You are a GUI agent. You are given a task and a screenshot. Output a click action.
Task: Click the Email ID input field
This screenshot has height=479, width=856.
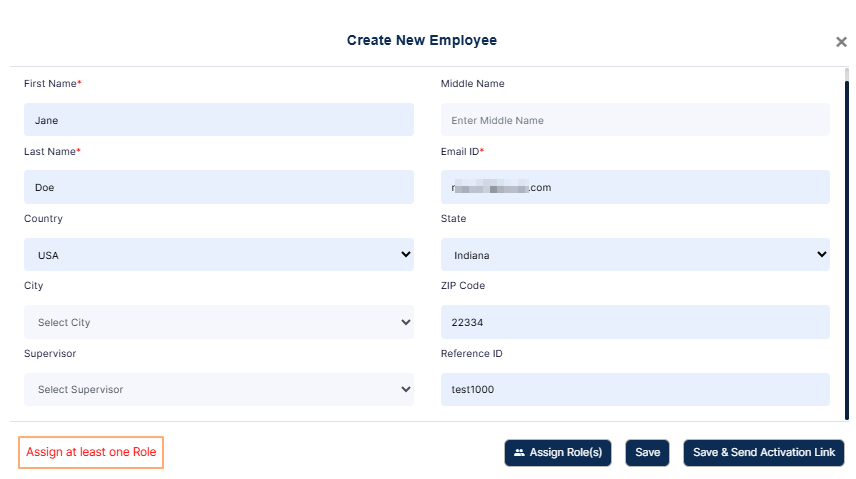(x=635, y=187)
